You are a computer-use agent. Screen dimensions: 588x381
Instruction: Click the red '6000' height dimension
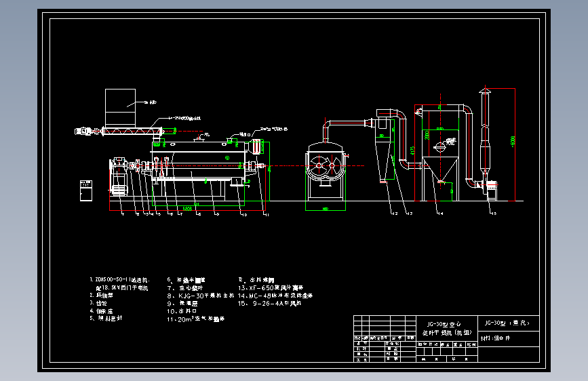click(x=513, y=141)
